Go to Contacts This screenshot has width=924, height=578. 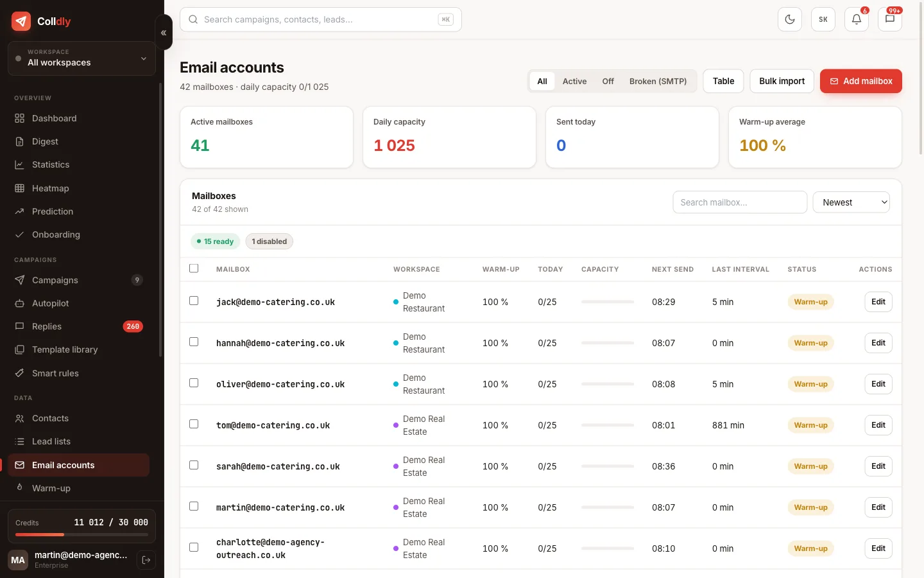pyautogui.click(x=78, y=418)
